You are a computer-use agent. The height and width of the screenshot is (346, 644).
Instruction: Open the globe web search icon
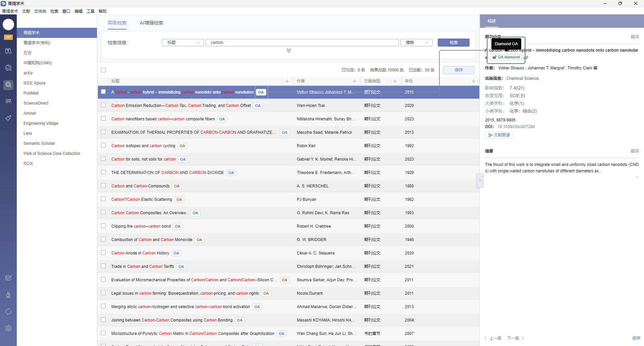click(x=8, y=68)
